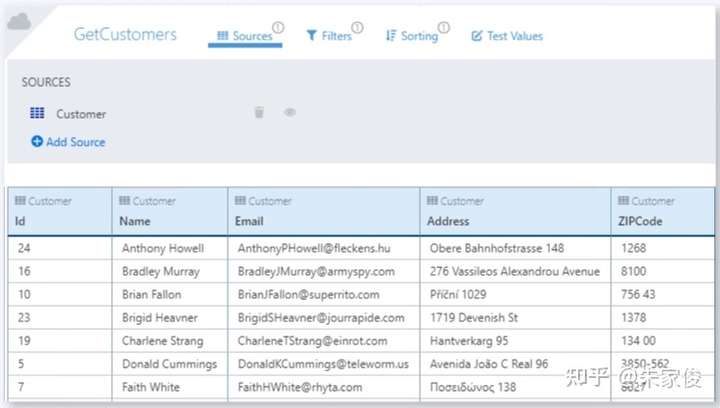The width and height of the screenshot is (720, 408).
Task: Go to the Test Values tab
Action: (x=507, y=36)
